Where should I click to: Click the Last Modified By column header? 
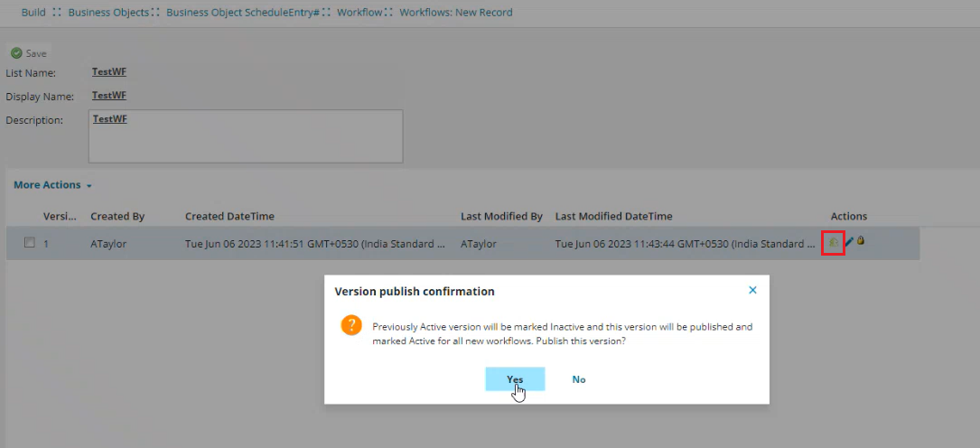click(x=501, y=216)
